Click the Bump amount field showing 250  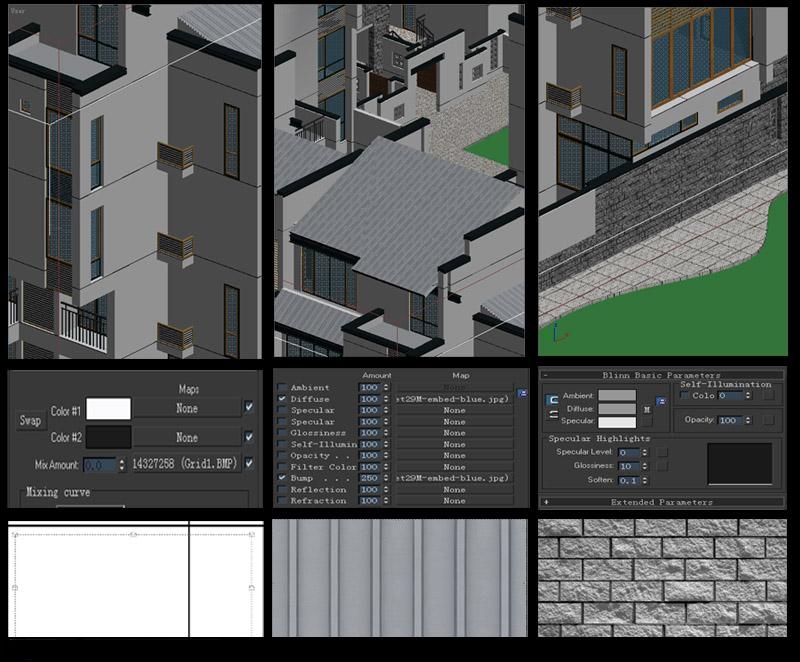(x=370, y=478)
